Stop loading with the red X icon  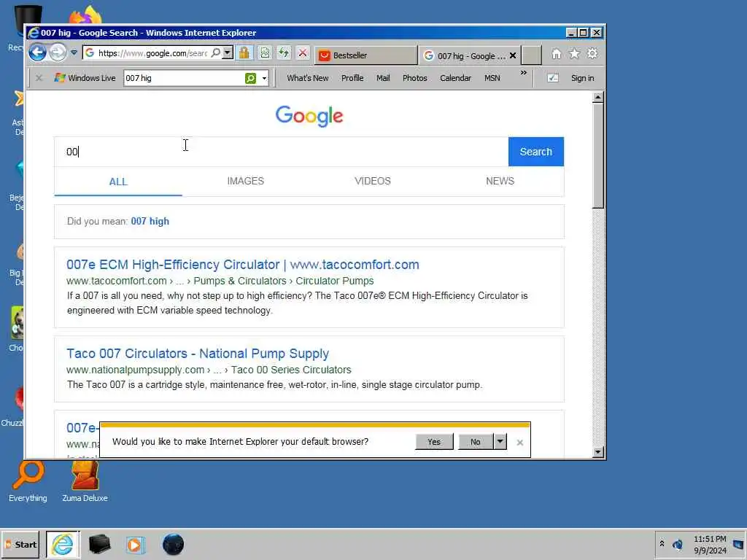[x=303, y=52]
